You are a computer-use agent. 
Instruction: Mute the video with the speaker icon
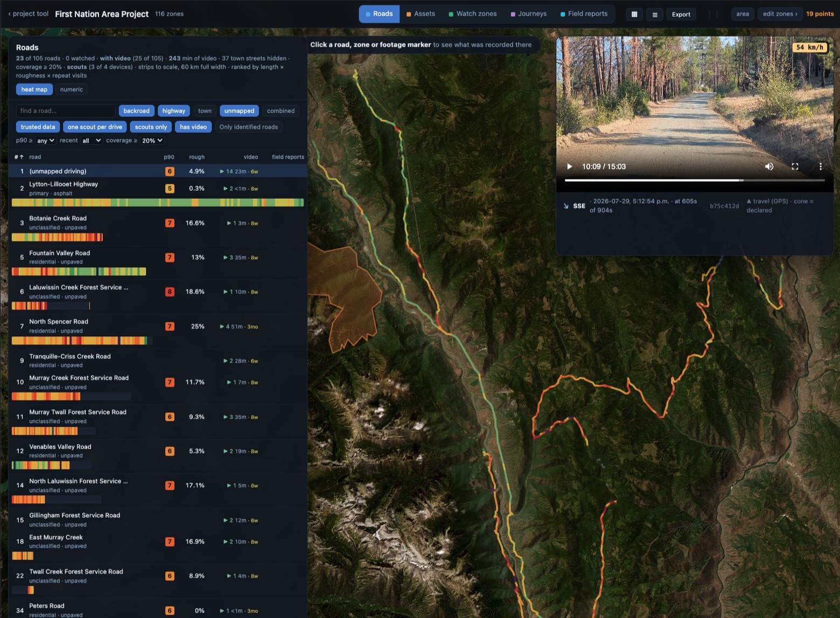(x=769, y=166)
